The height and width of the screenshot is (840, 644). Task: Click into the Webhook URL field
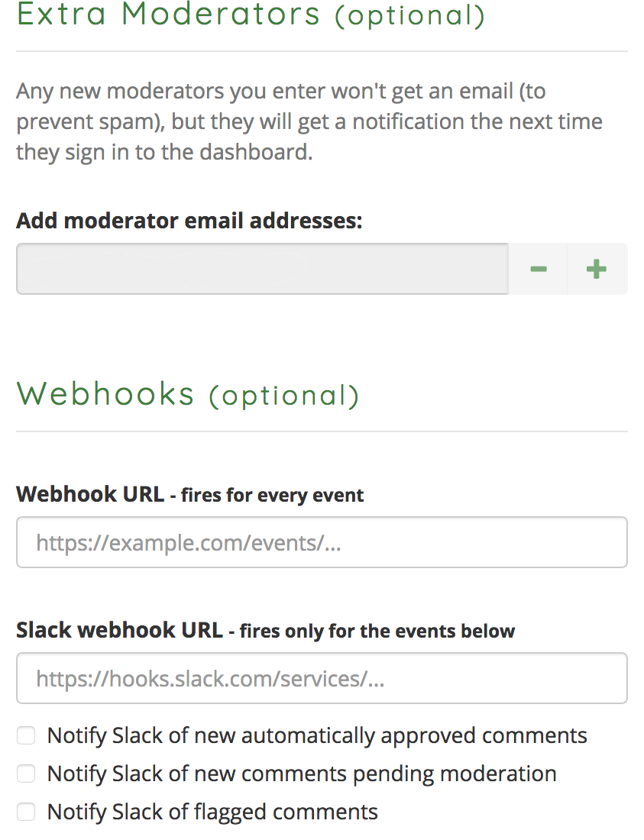[x=322, y=542]
